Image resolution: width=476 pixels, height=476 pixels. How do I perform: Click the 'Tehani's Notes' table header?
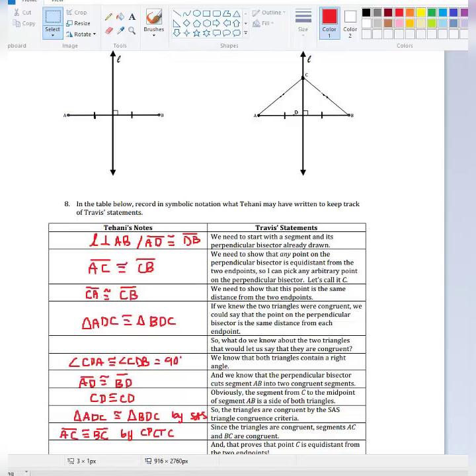point(128,227)
